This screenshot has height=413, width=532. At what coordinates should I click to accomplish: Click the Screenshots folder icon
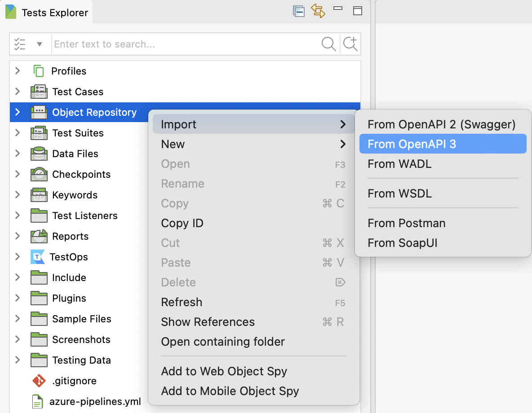click(39, 339)
